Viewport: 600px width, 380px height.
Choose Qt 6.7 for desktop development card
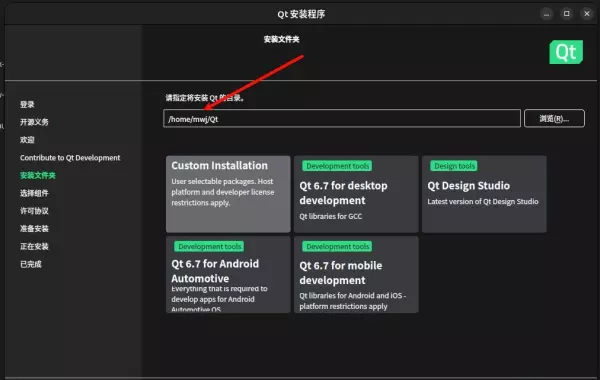tap(356, 194)
